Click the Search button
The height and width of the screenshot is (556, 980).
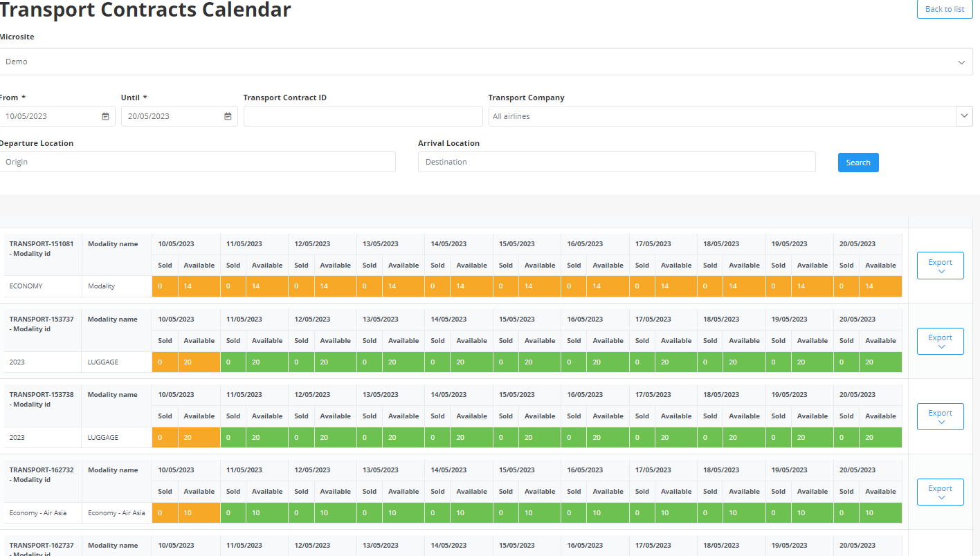point(857,163)
